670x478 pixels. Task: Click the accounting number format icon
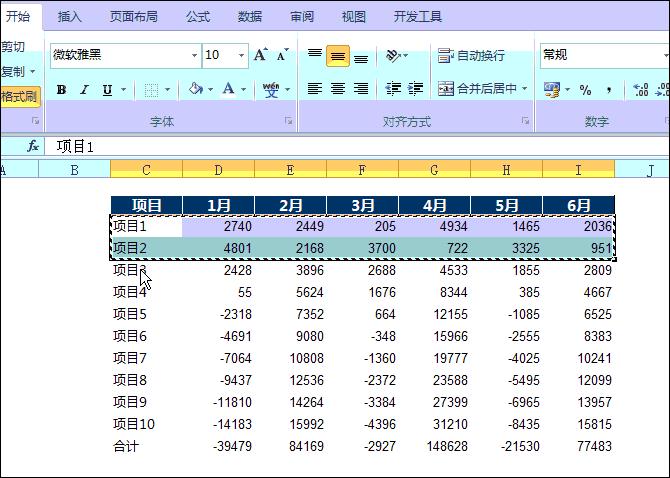click(552, 89)
